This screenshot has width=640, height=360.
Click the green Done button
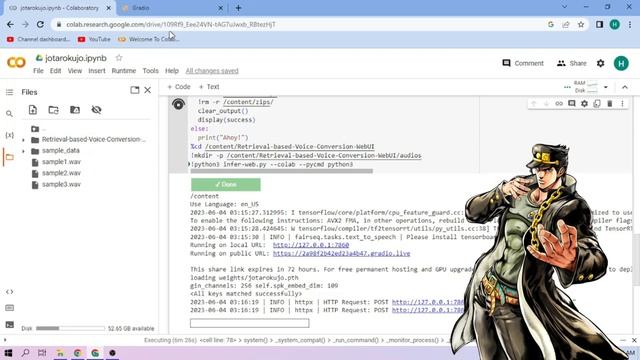(x=226, y=184)
